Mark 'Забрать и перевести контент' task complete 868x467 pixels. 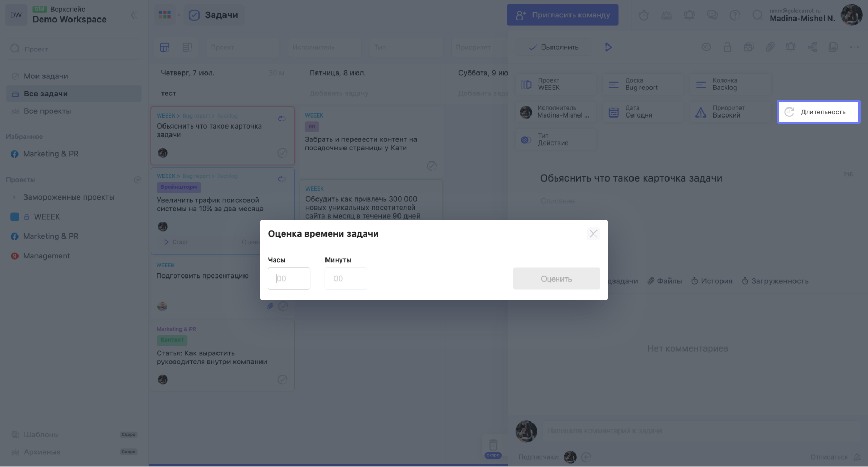[x=432, y=166]
